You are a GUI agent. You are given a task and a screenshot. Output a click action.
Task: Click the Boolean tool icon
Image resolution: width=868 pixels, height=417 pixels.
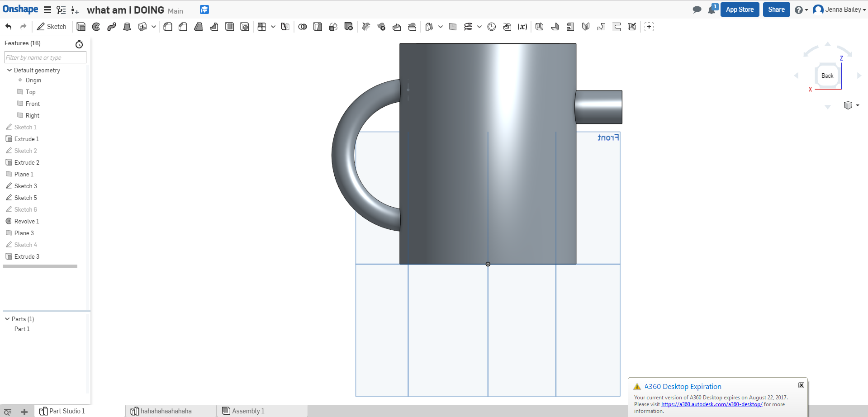(303, 27)
